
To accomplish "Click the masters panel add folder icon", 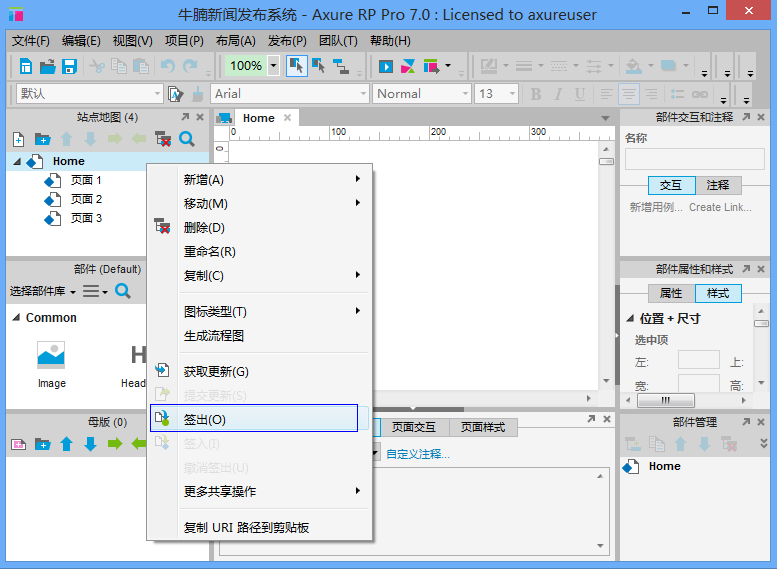I will [42, 444].
